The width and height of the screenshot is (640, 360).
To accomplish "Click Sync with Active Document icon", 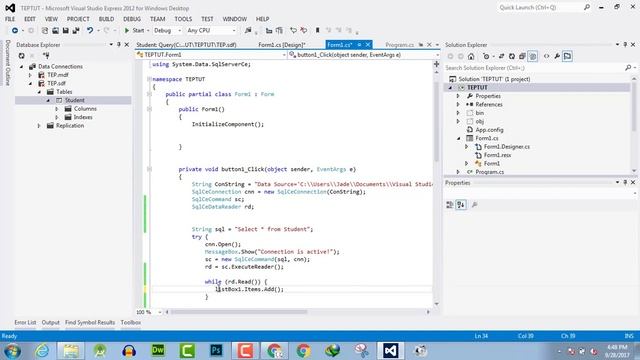I will pos(501,56).
